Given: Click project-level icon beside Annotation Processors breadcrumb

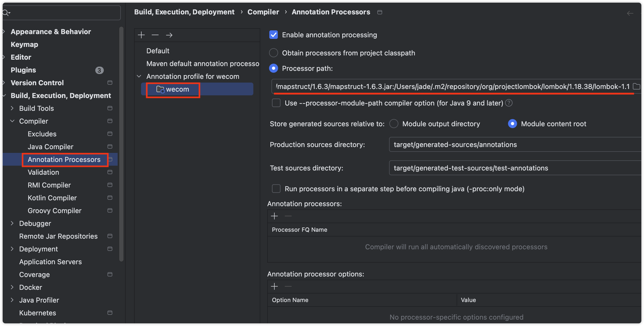Looking at the screenshot, I should coord(380,12).
